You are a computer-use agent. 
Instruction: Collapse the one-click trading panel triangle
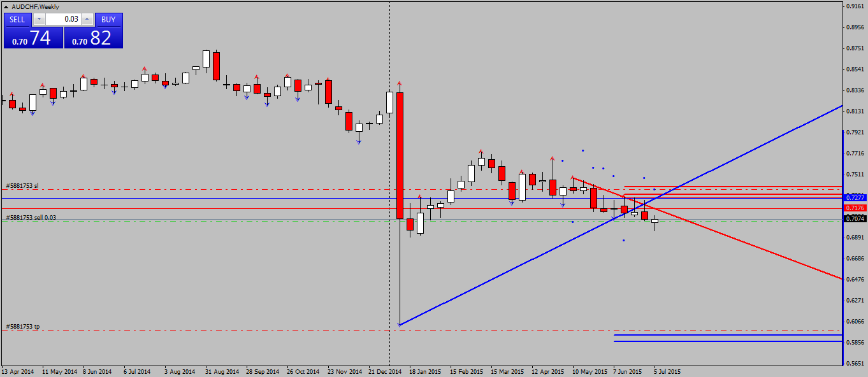click(x=7, y=6)
